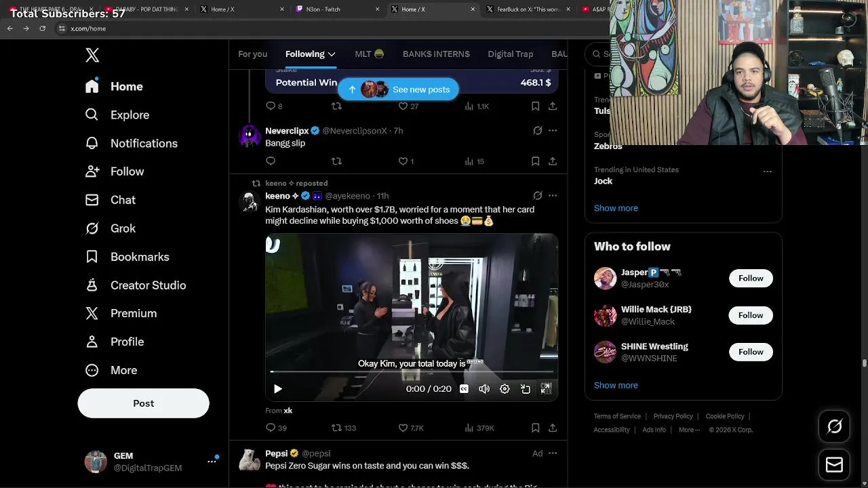This screenshot has width=868, height=488.
Task: Bookmark the keeno post
Action: click(x=535, y=428)
